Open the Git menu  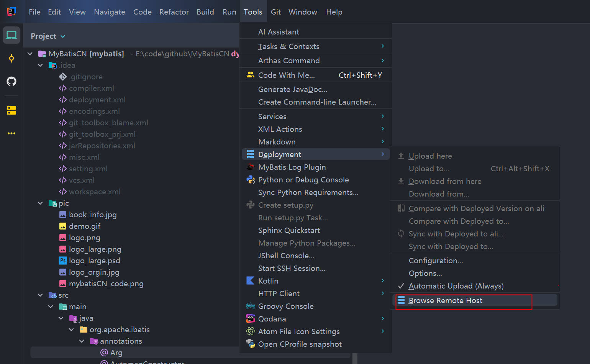pos(276,12)
